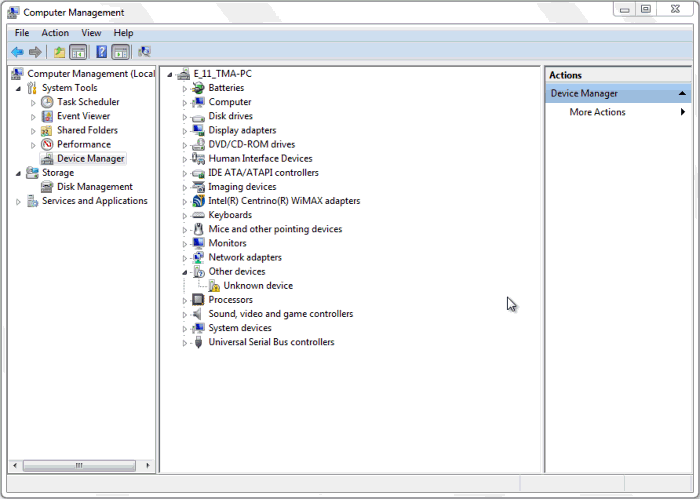
Task: Collapse the Storage tree node
Action: 18,174
